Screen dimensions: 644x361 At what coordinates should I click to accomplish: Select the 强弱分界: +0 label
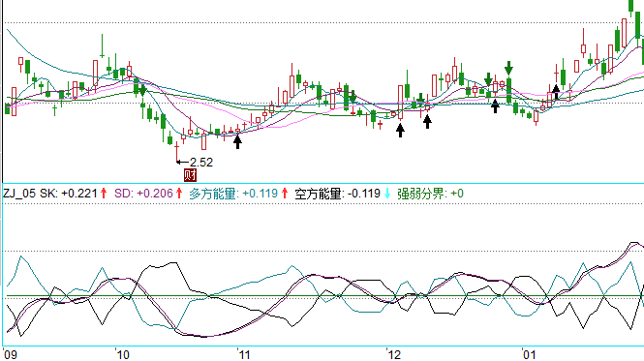click(430, 194)
